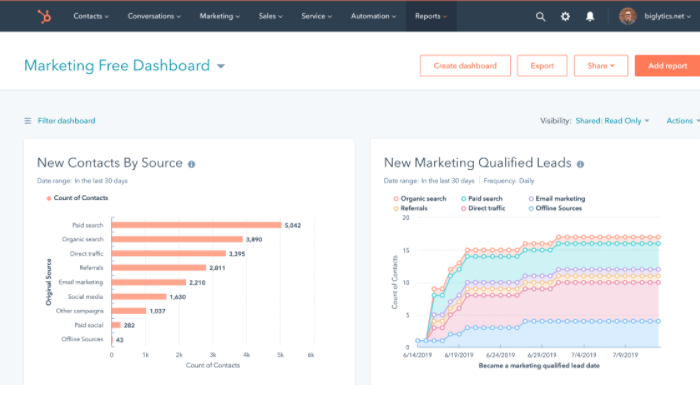Show info icon for New Contacts By Source
This screenshot has width=700, height=420.
click(x=191, y=163)
